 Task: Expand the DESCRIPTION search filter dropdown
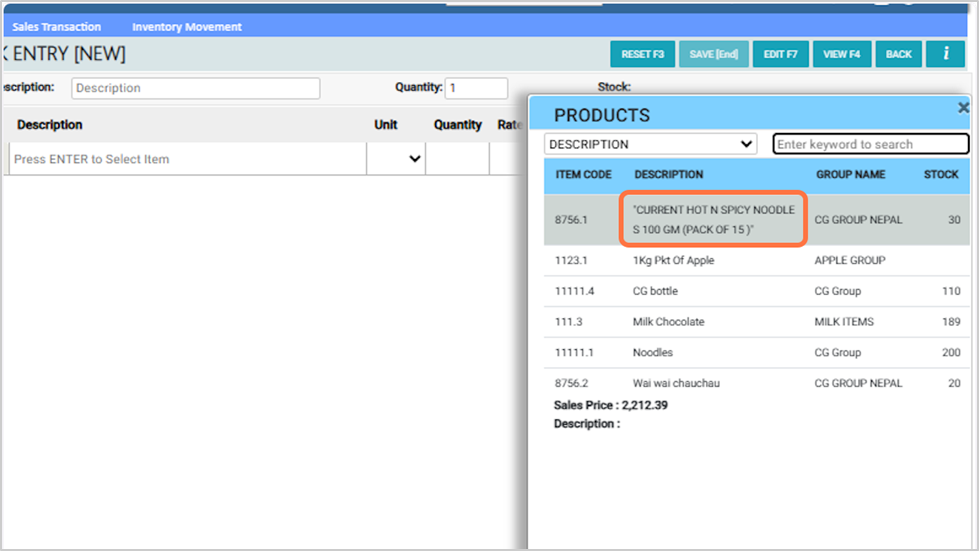pyautogui.click(x=650, y=144)
